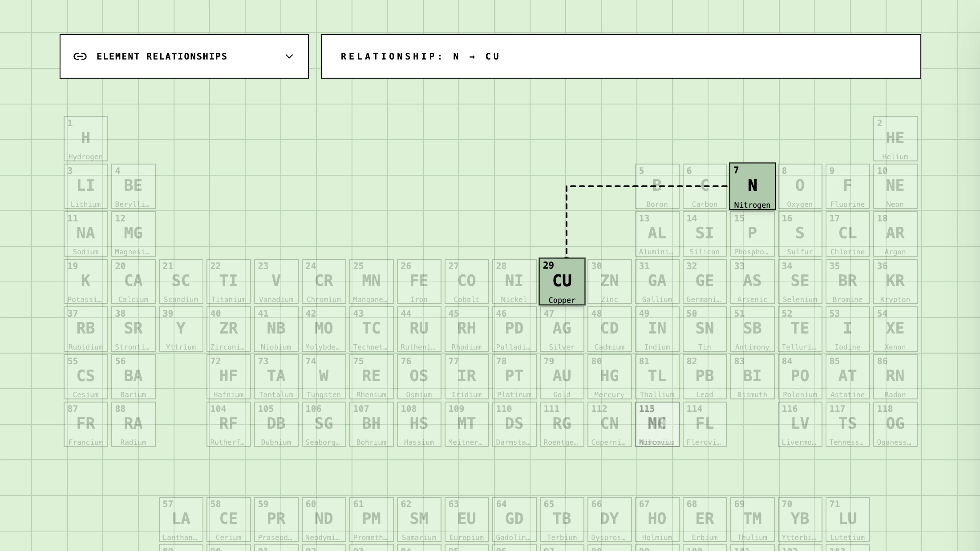Select the Lanthanum (LA) tile
Screen dimensions: 980x551
pyautogui.click(x=181, y=519)
